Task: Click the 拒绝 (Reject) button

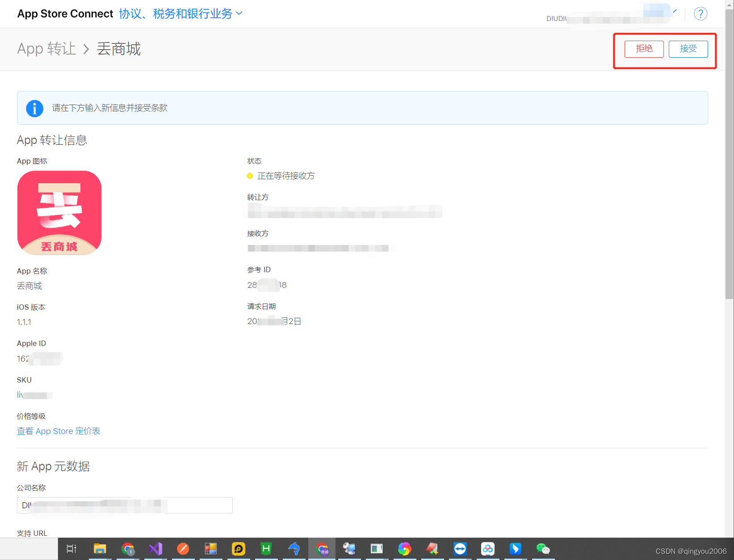Action: click(x=644, y=49)
